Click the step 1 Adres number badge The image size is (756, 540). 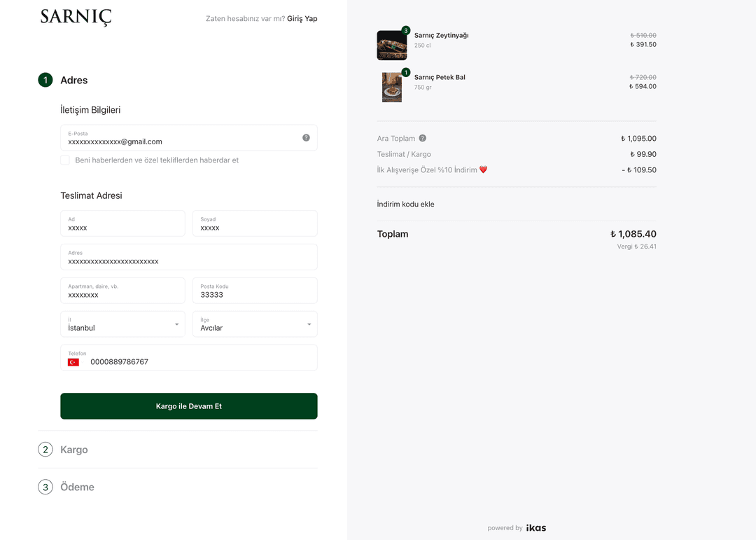point(45,80)
